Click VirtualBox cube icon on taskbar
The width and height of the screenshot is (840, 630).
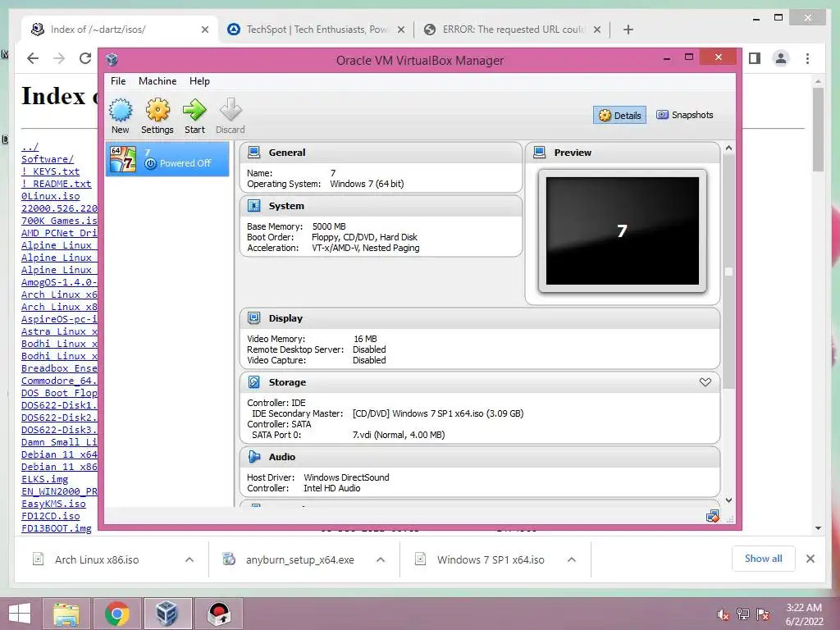coord(167,614)
